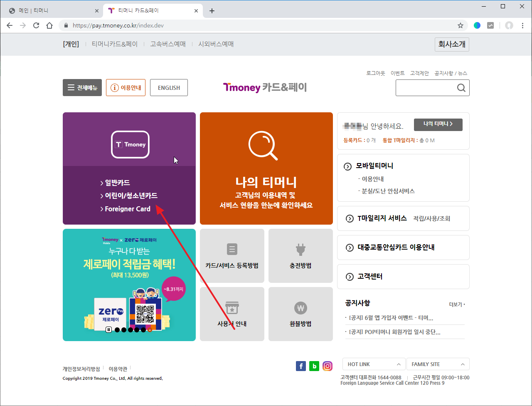
Task: Open the 제로페이 적립금 혜택 banner
Action: pyautogui.click(x=129, y=285)
